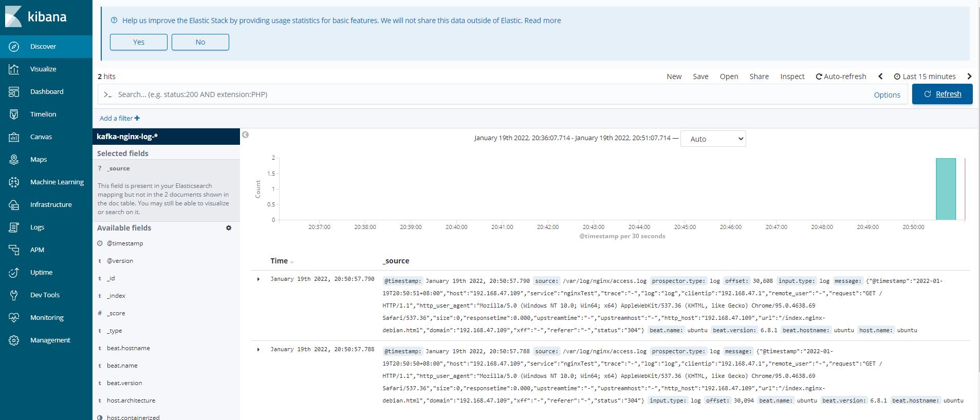Open the search Options link
This screenshot has height=420, width=980.
point(887,95)
